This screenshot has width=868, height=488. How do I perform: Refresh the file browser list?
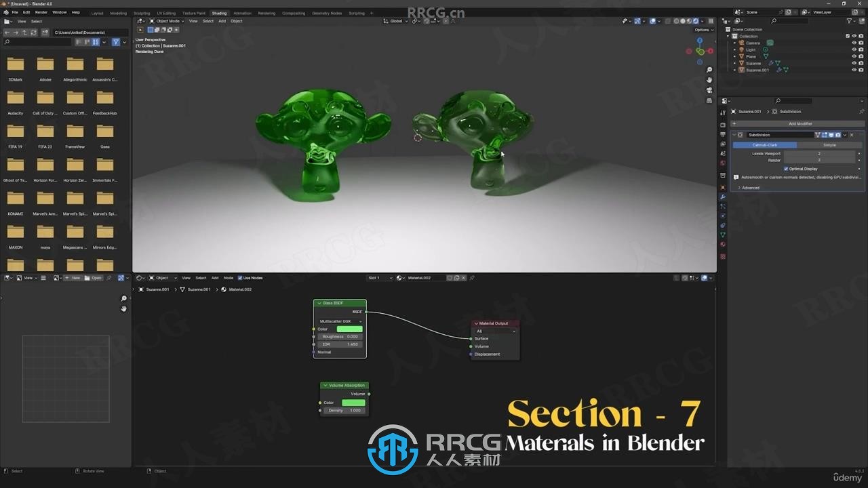33,33
